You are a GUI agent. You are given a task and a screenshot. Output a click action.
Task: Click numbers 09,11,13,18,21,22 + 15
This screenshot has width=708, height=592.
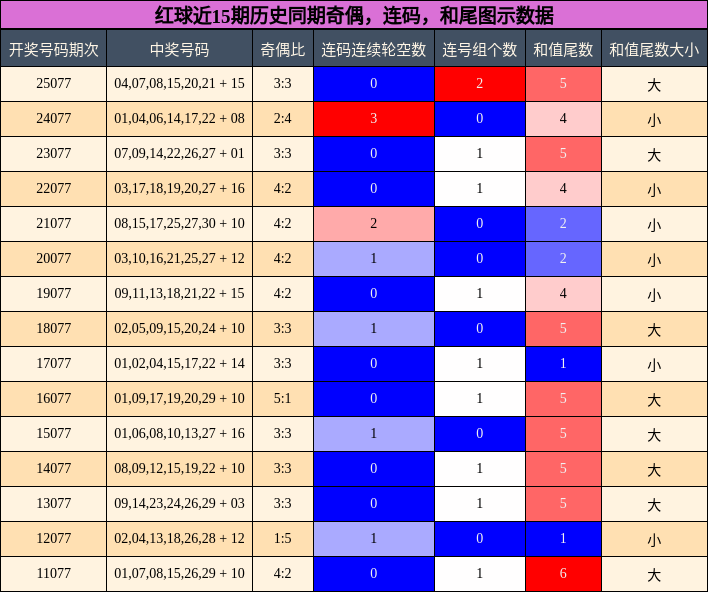179,294
